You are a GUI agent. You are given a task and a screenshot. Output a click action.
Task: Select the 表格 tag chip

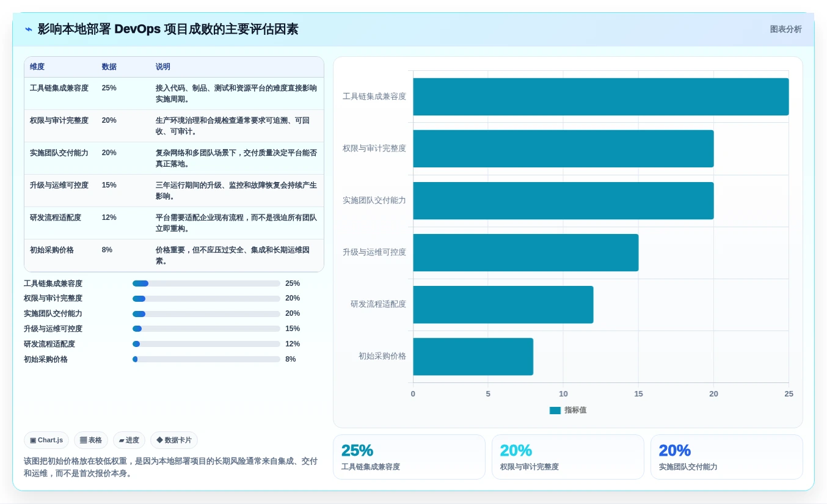coord(91,440)
